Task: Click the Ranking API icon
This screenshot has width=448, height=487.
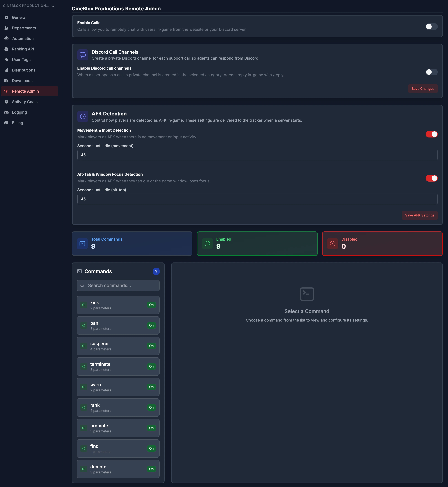Action: (x=7, y=49)
